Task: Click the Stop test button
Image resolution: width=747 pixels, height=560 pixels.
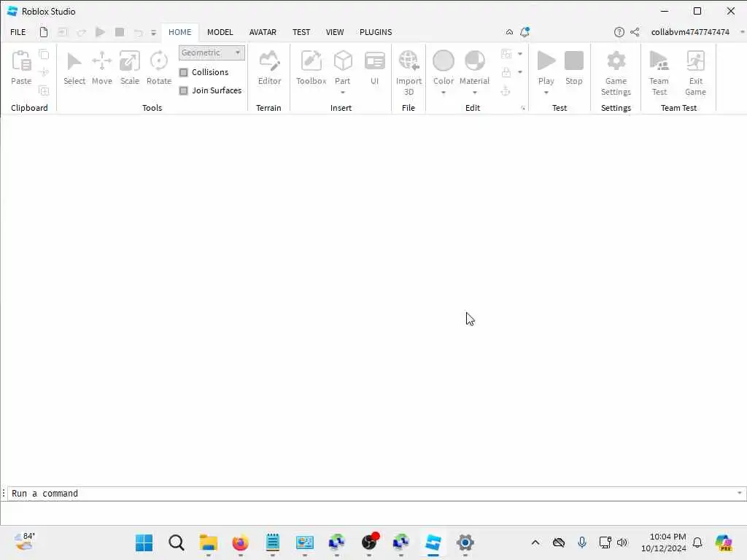Action: click(573, 68)
